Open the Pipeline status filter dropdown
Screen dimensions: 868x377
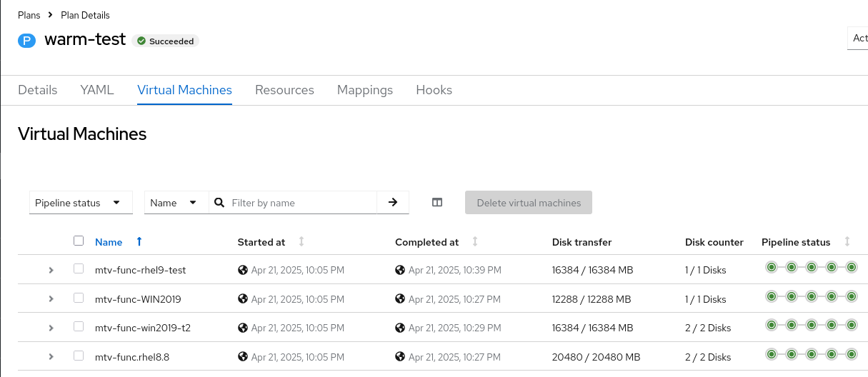coord(81,203)
